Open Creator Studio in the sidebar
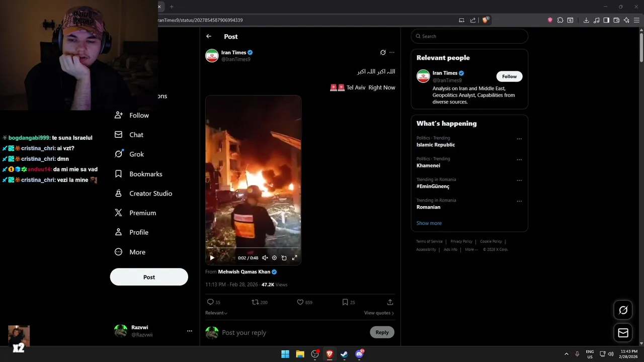The image size is (644, 362). 143,194
